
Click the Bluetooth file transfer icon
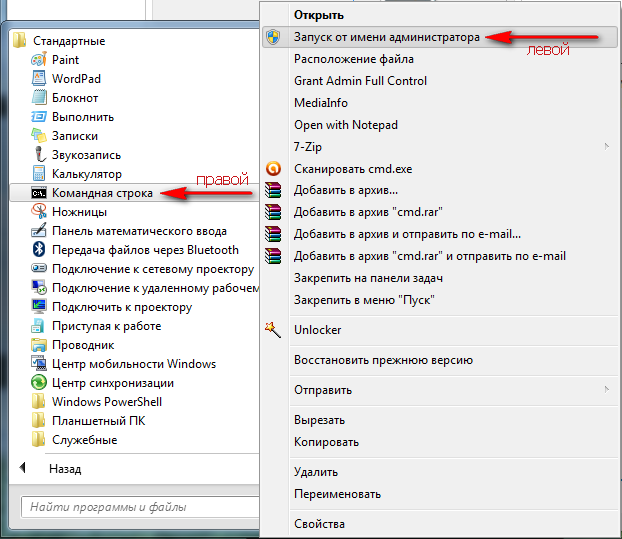(x=40, y=250)
